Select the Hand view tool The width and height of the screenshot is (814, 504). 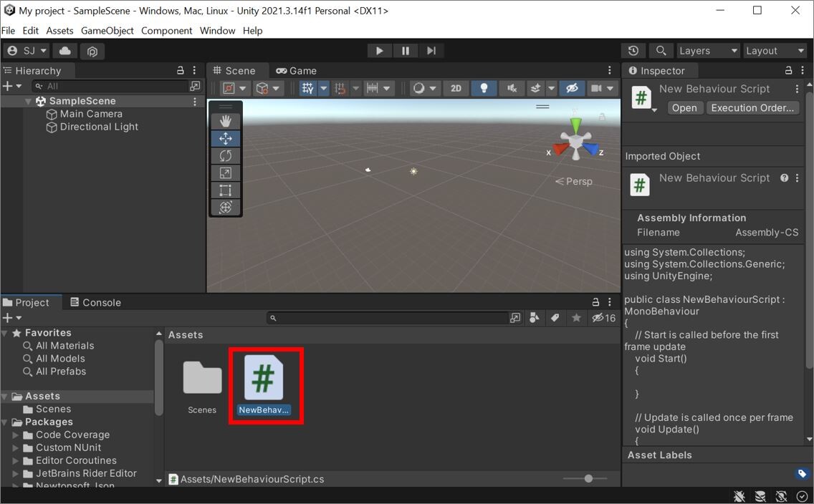tap(225, 121)
